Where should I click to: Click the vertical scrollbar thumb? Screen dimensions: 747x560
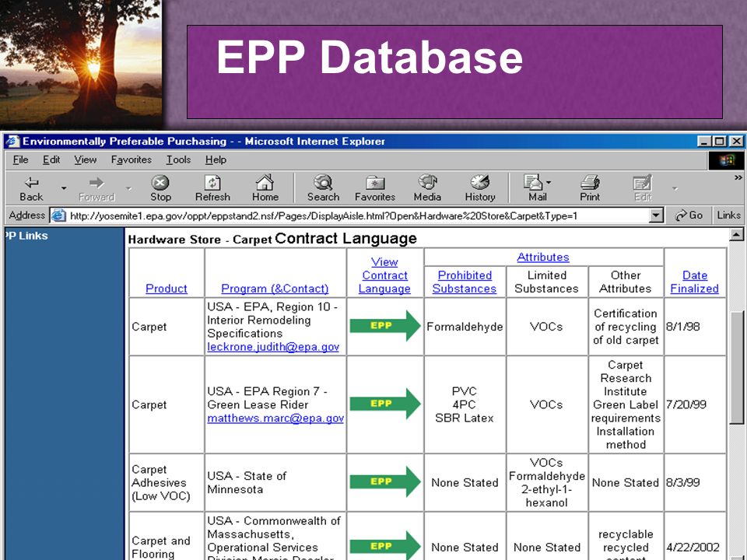737,368
